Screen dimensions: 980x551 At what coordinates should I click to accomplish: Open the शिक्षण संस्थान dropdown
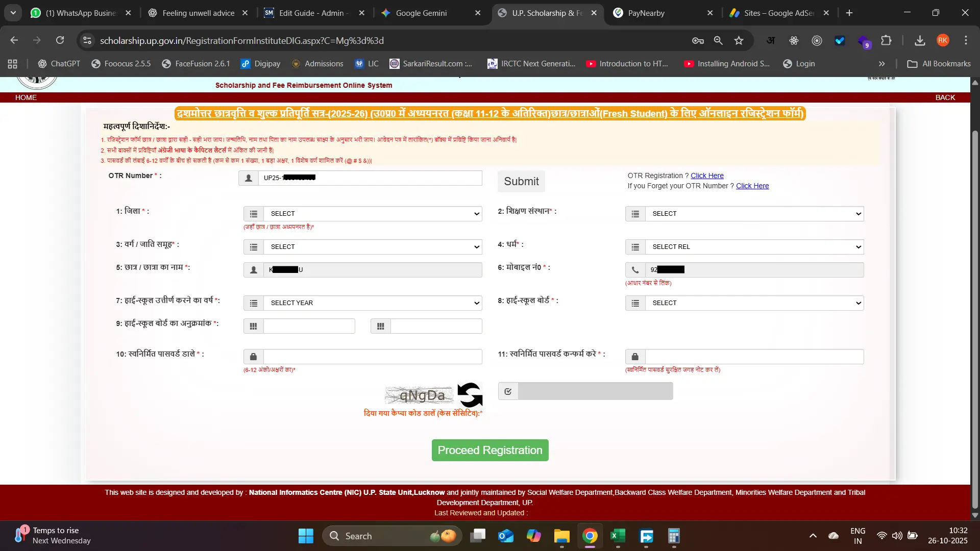tap(754, 214)
